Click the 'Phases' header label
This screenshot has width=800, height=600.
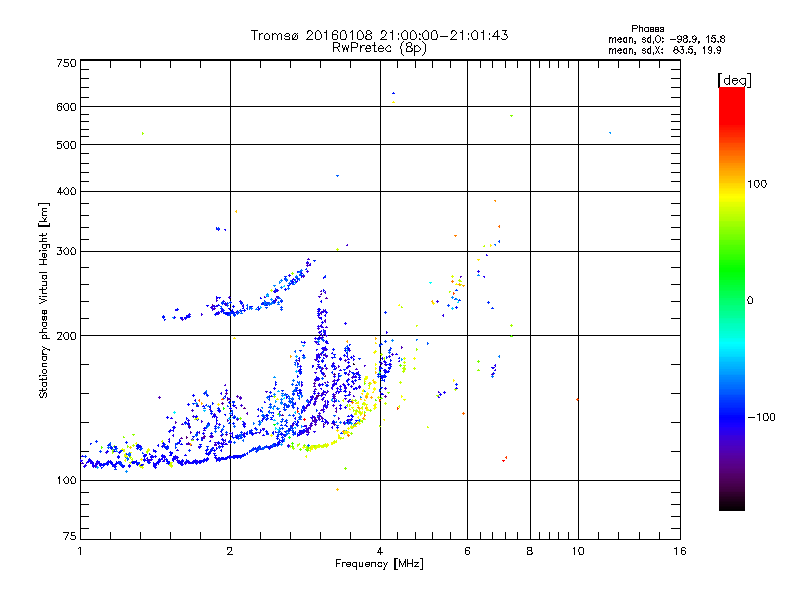[x=647, y=29]
